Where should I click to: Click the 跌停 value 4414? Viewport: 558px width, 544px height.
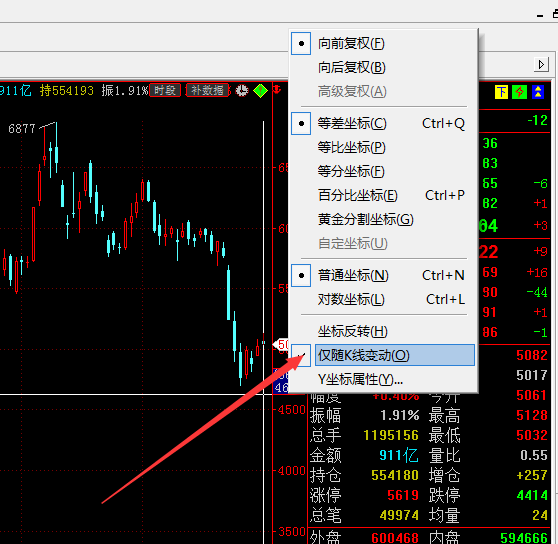(x=532, y=495)
